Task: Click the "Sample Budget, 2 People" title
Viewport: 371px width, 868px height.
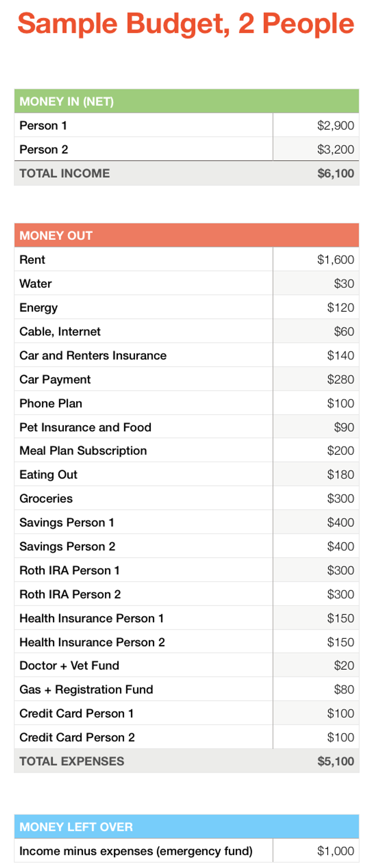Action: click(185, 24)
